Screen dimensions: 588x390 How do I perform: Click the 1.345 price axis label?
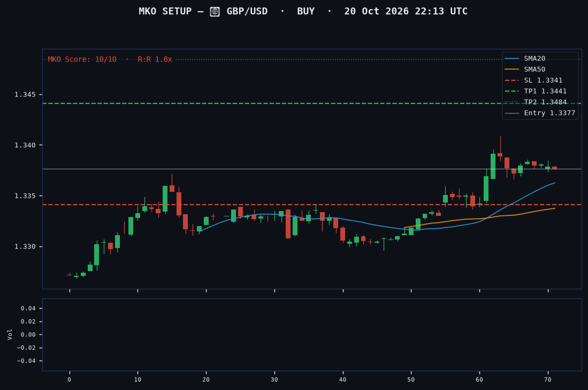25,95
